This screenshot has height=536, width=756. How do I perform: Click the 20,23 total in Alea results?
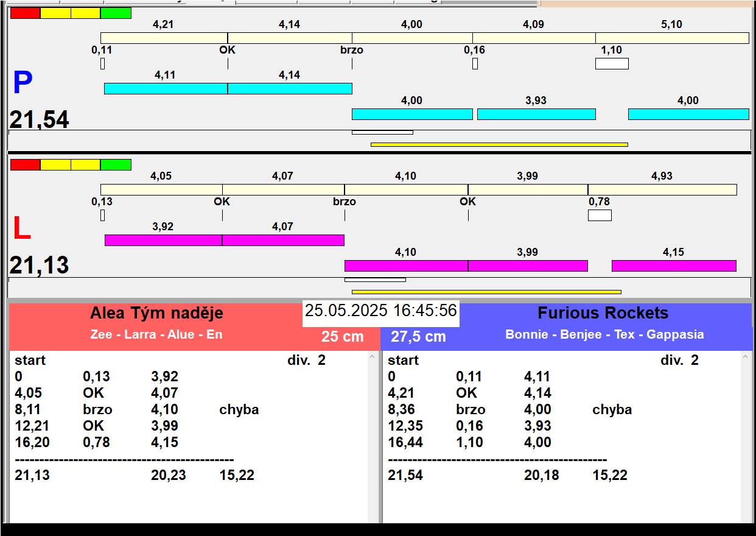(x=169, y=475)
